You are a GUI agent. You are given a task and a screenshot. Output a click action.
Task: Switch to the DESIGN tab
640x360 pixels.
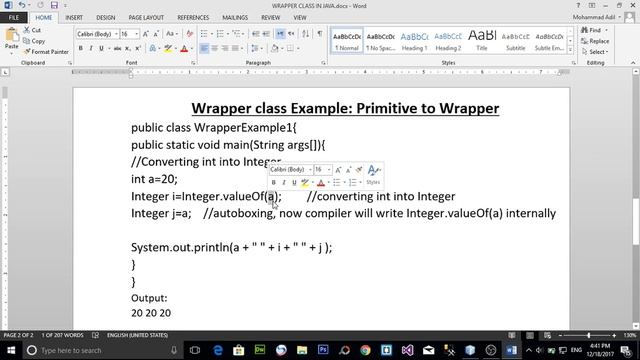point(106,18)
